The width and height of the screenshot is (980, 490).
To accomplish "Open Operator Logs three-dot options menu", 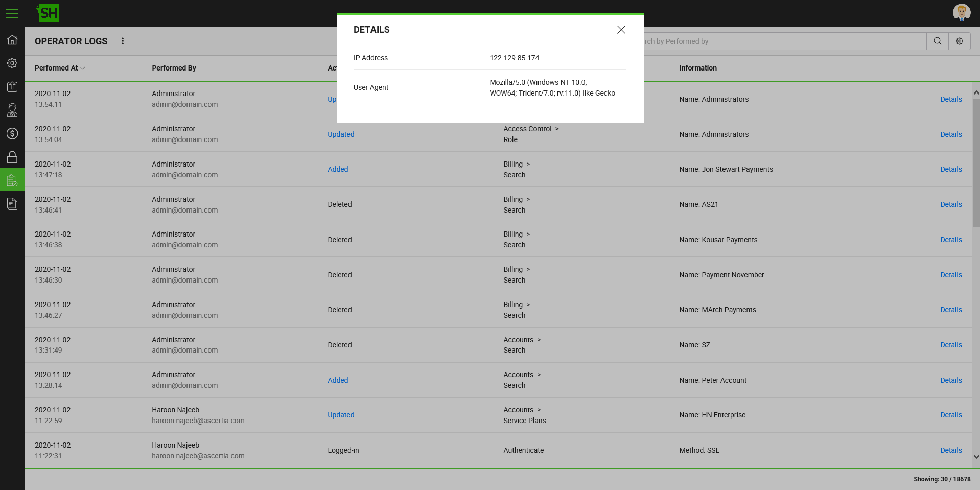I will (x=123, y=41).
